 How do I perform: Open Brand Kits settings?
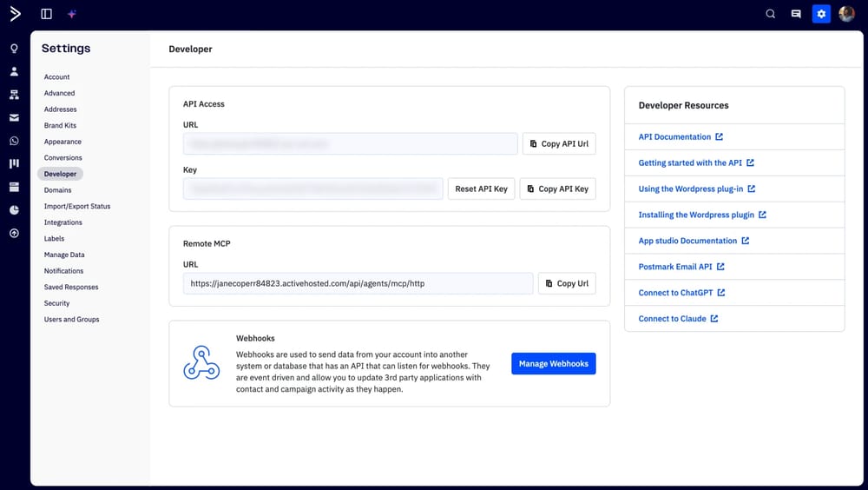pyautogui.click(x=61, y=125)
